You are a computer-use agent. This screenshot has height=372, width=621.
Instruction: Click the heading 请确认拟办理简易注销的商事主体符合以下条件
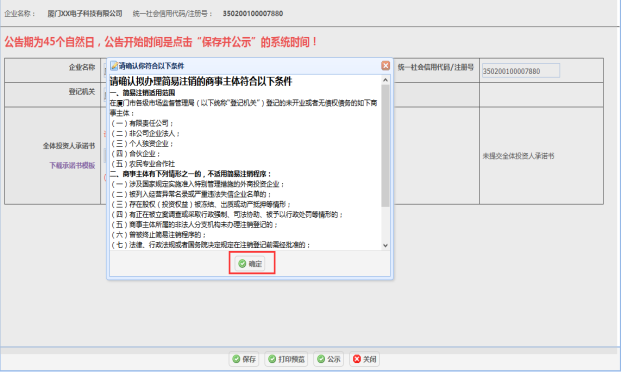pyautogui.click(x=201, y=82)
